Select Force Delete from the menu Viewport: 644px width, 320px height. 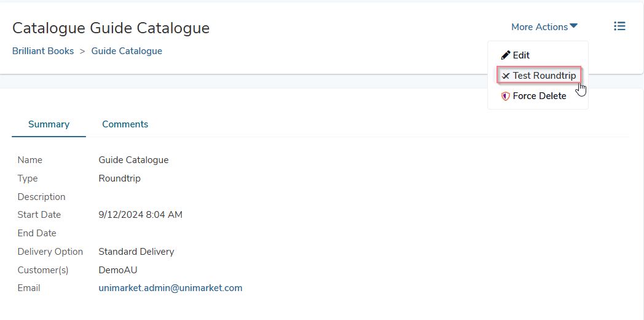click(x=538, y=96)
